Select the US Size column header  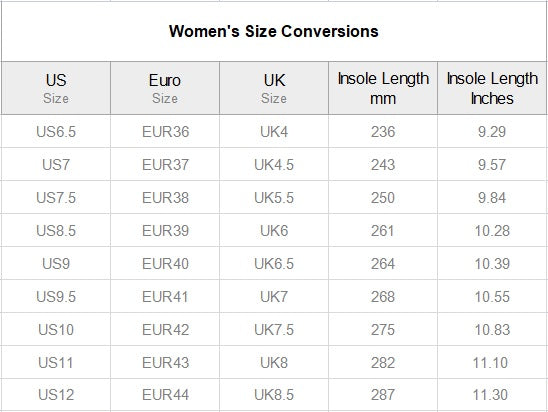[56, 88]
